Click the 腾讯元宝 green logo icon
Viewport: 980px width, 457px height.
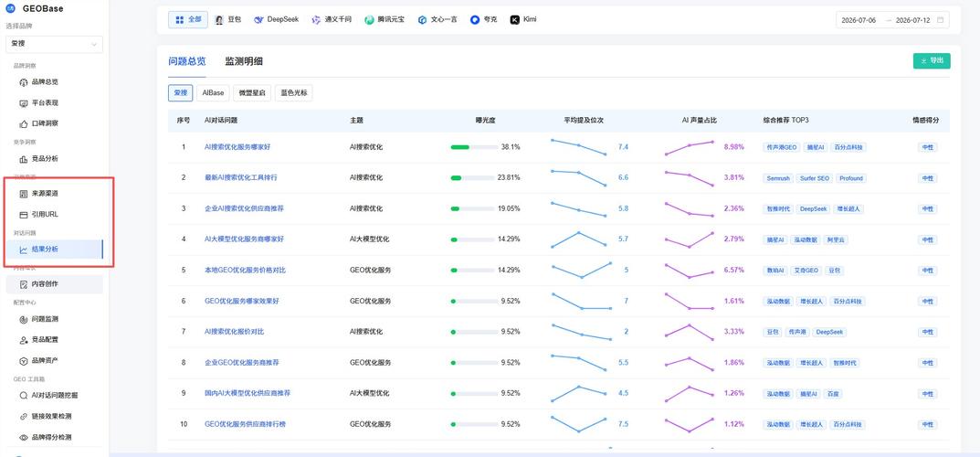point(369,19)
